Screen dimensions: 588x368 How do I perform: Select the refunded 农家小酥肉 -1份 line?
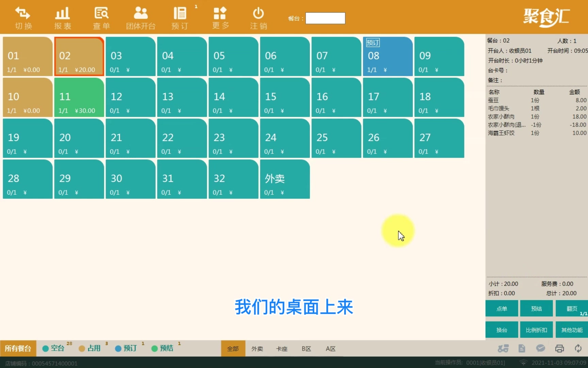coord(537,125)
